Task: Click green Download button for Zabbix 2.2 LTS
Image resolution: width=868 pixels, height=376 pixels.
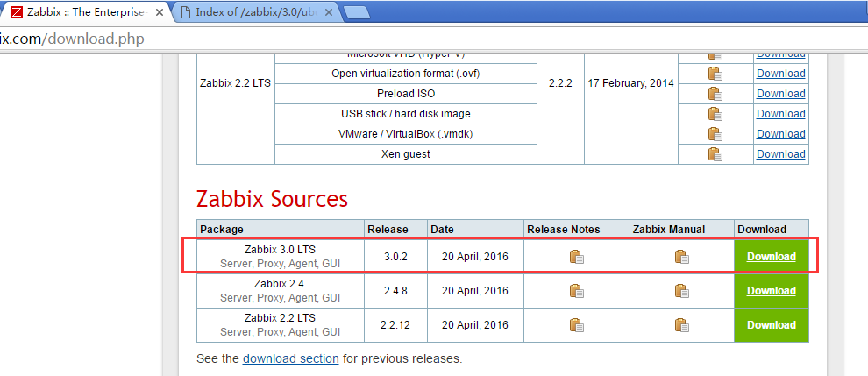Action: pyautogui.click(x=772, y=325)
